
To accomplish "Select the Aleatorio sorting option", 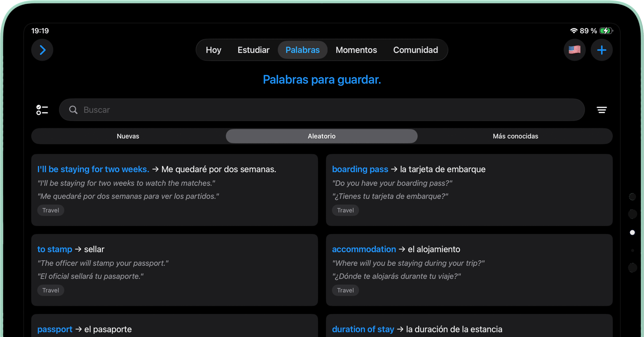I will point(321,136).
